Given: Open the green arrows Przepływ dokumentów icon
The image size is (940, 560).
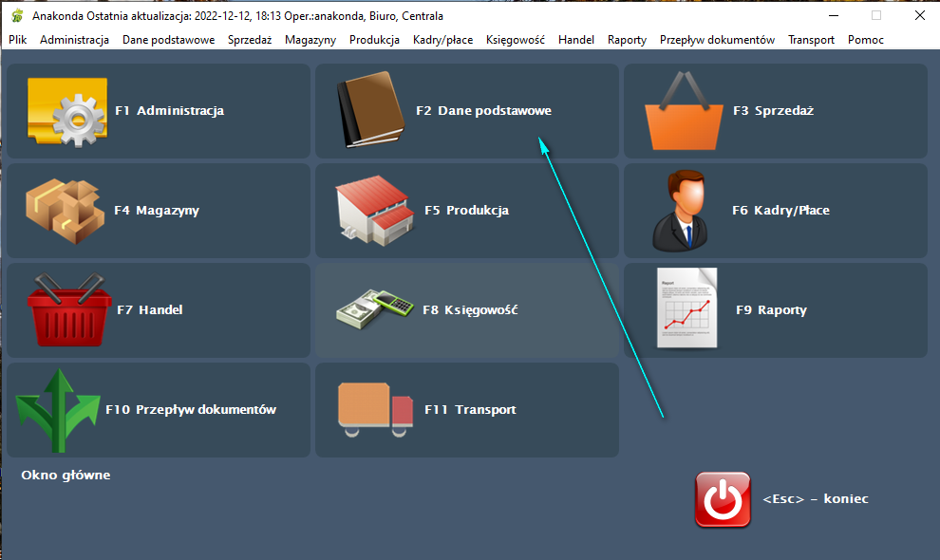Looking at the screenshot, I should [58, 410].
